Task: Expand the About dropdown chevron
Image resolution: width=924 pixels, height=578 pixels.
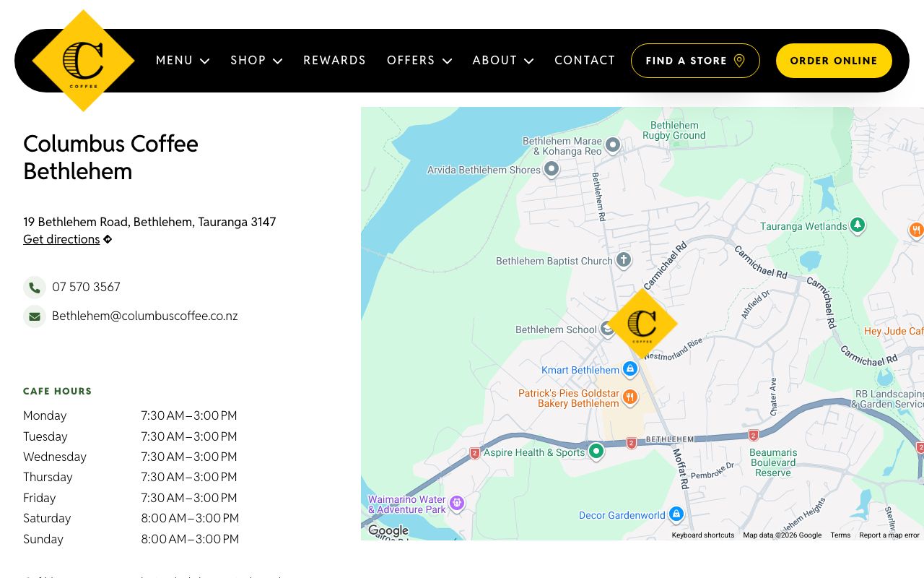Action: point(529,61)
